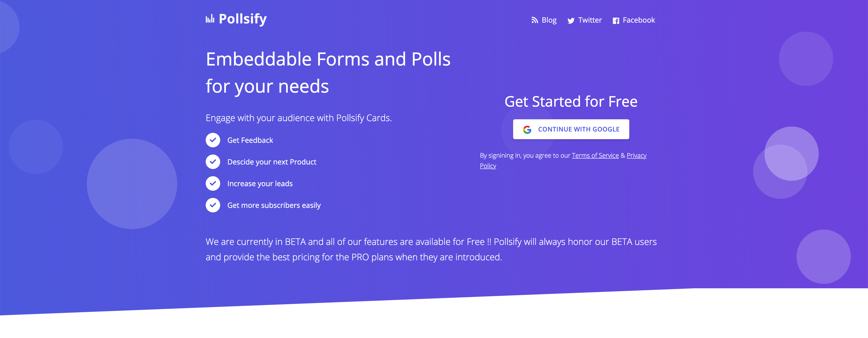This screenshot has height=338, width=868.
Task: Select the checkmark next to Increase your leads
Action: [213, 183]
